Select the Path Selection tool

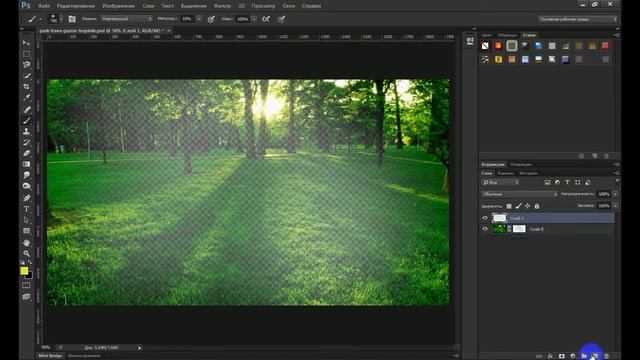tap(27, 220)
